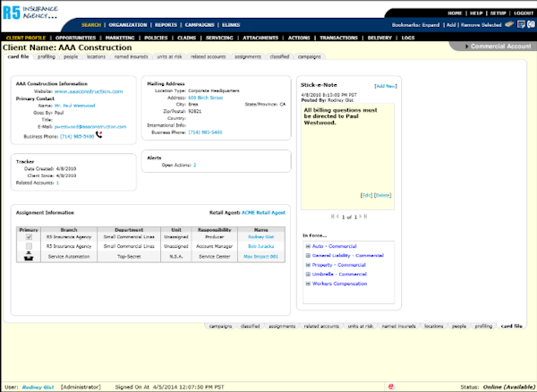Switch to the named insureds tab at top
The width and height of the screenshot is (537, 392).
(x=132, y=56)
